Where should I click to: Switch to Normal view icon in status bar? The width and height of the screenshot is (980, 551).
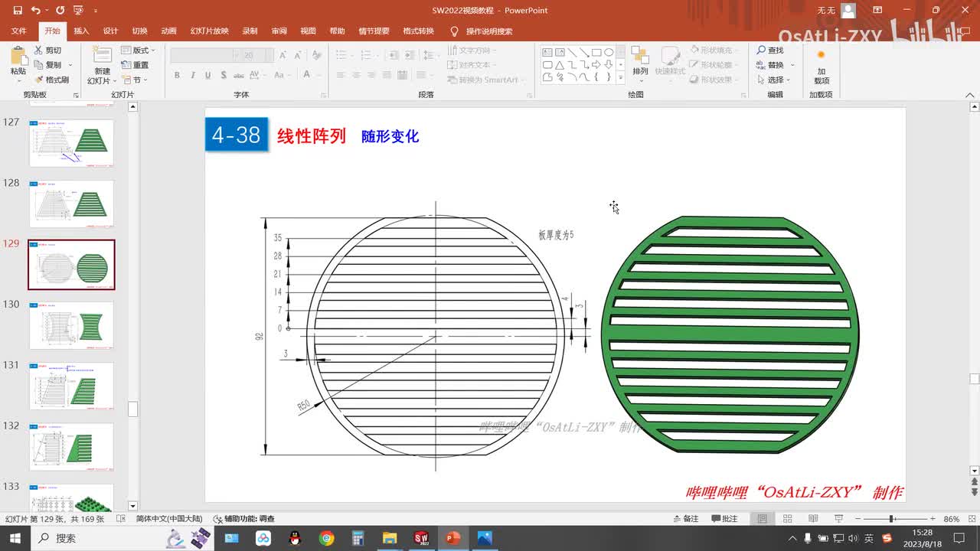[x=763, y=519]
